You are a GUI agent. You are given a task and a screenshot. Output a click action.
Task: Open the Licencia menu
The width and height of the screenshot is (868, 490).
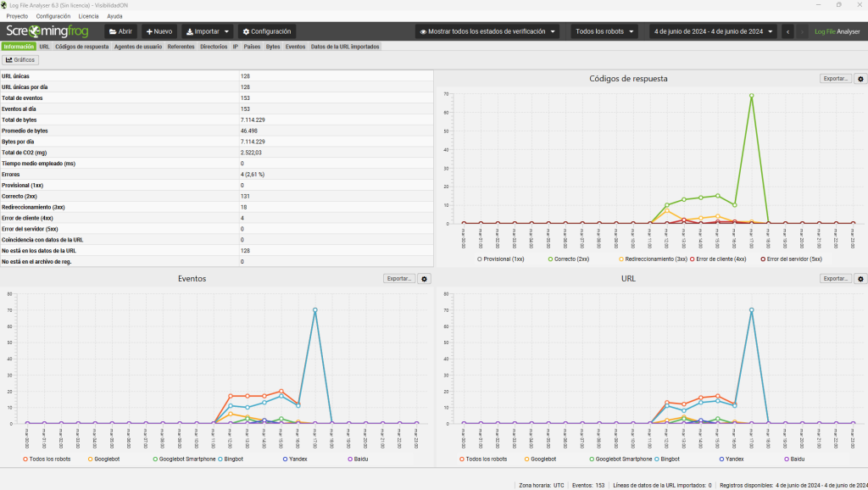click(88, 16)
